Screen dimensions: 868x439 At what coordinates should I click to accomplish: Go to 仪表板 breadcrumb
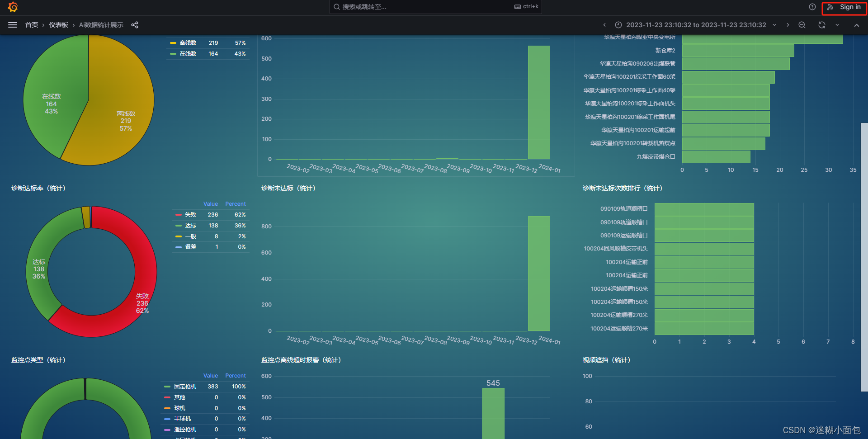click(x=58, y=25)
